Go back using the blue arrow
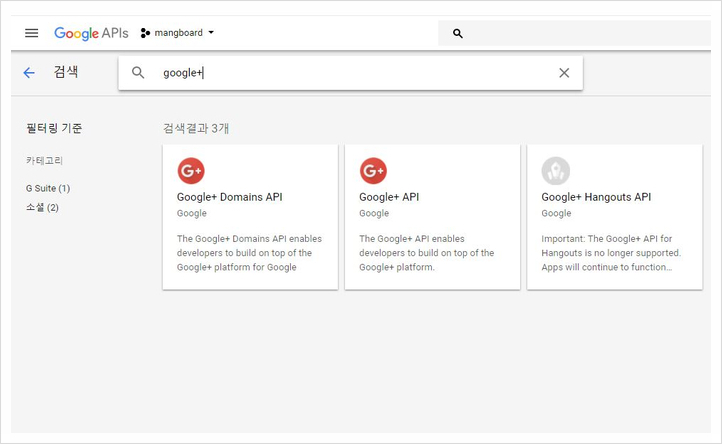Screen dimensions: 722x444 (x=29, y=73)
